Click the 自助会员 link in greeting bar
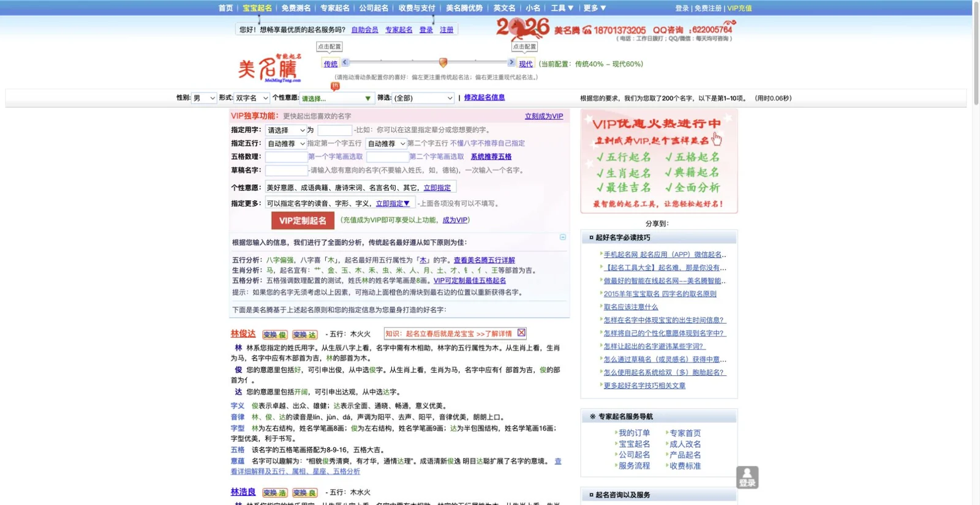This screenshot has width=980, height=505. (364, 30)
